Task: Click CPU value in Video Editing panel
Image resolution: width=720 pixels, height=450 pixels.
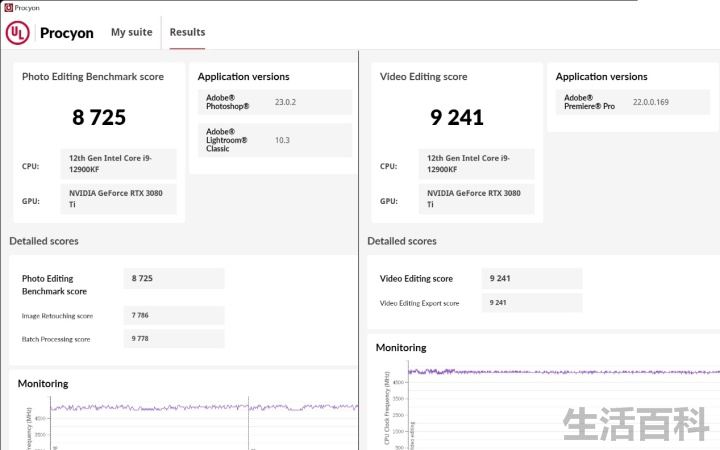Action: click(476, 163)
